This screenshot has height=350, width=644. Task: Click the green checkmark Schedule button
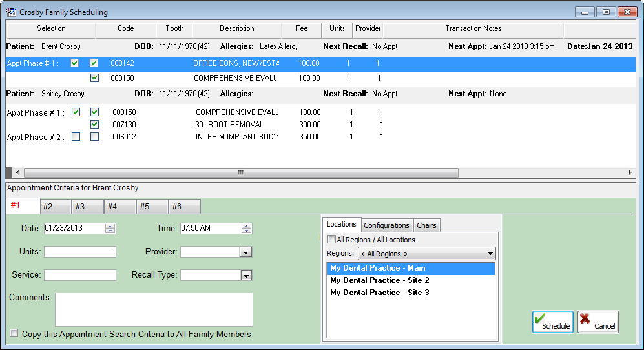(553, 322)
